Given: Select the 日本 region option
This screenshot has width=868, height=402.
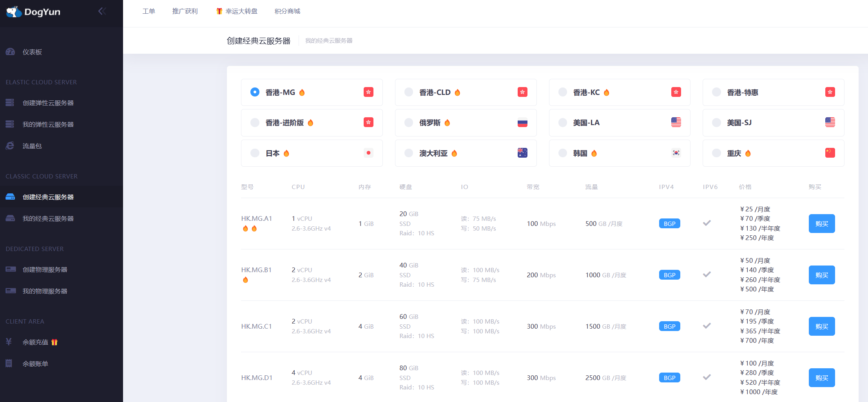Looking at the screenshot, I should click(272, 153).
